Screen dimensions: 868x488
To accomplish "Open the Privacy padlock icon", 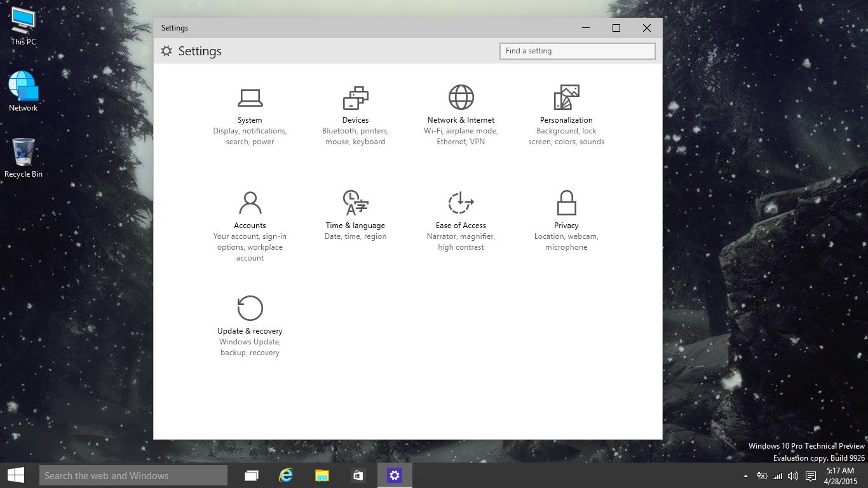I will (x=566, y=203).
